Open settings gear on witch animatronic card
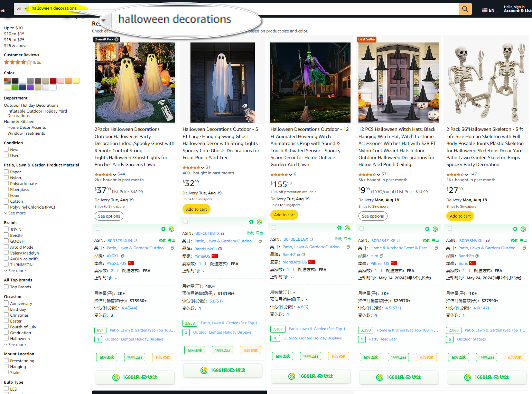 coord(339,228)
